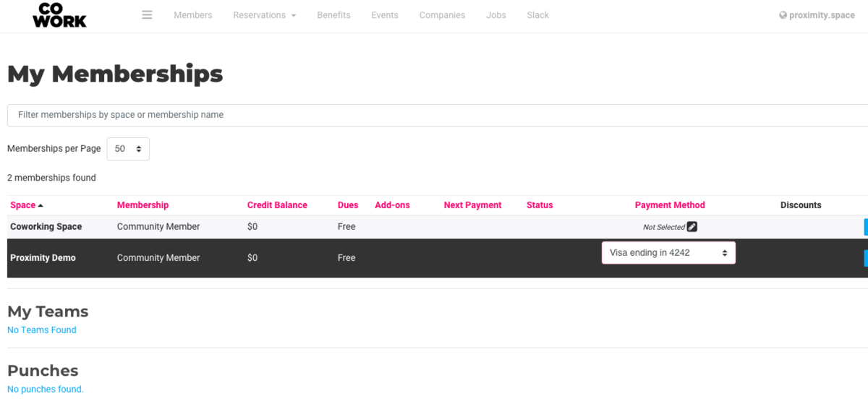The height and width of the screenshot is (404, 868).
Task: Click the No punches found link
Action: [46, 390]
